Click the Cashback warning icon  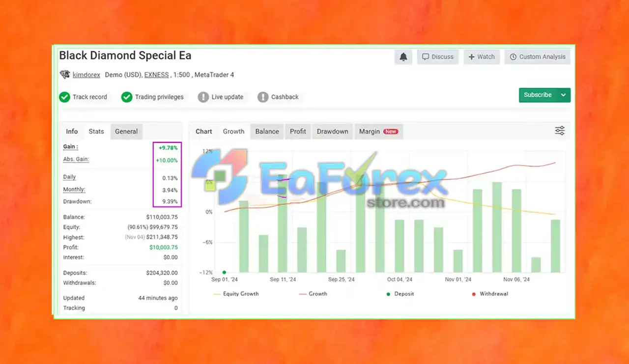(263, 97)
